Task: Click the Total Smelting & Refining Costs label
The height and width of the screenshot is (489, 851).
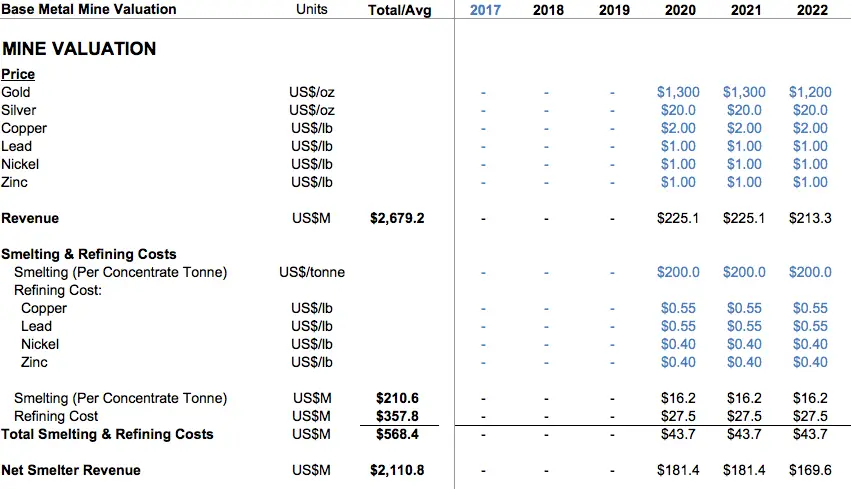Action: [107, 434]
